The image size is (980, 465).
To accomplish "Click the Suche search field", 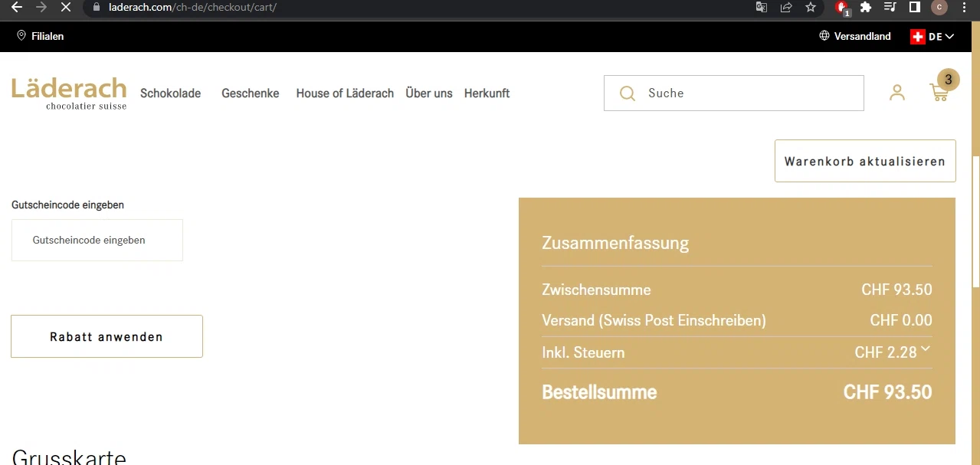I will tap(734, 93).
